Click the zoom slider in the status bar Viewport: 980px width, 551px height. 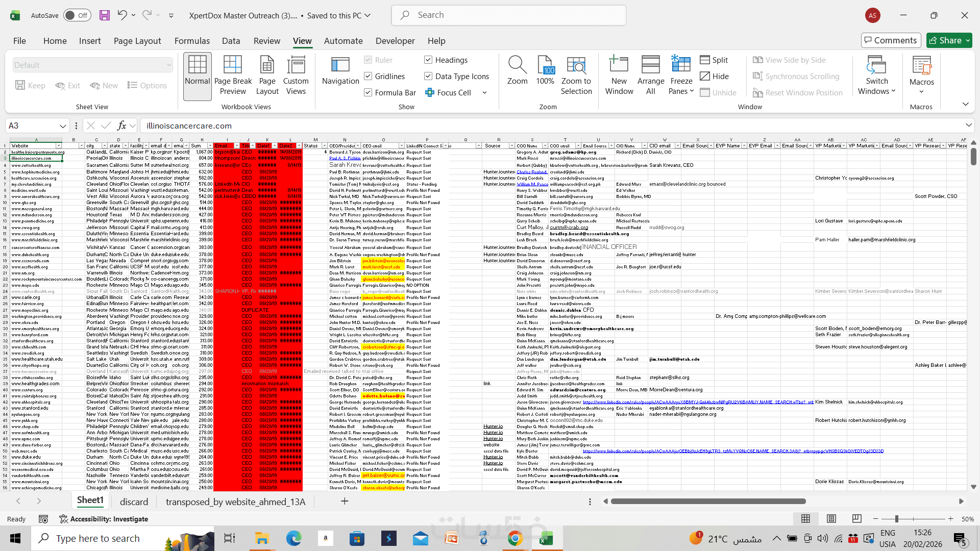tap(897, 519)
